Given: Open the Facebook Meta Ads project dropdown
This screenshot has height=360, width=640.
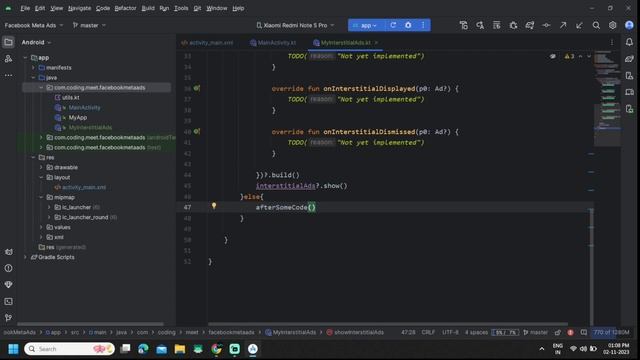Looking at the screenshot, I should [x=34, y=25].
